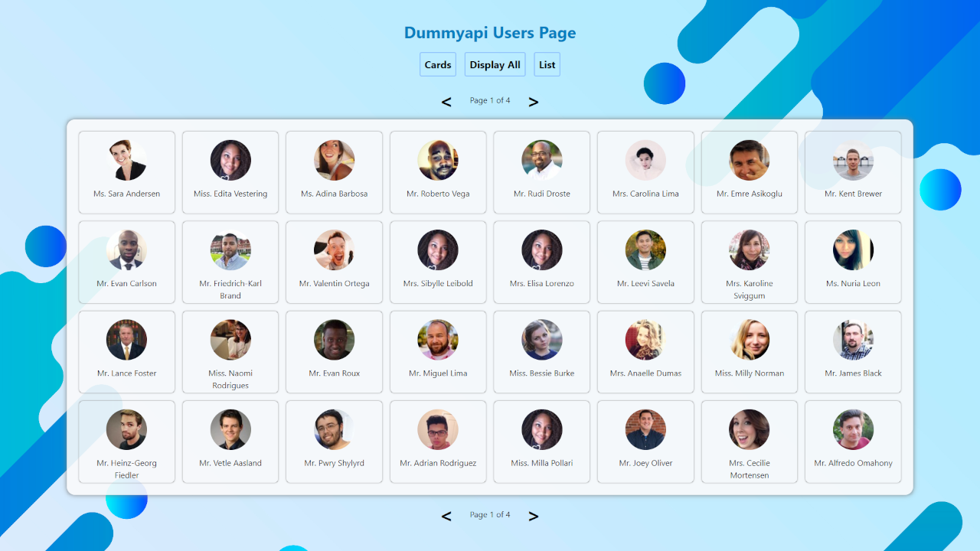Select Mrs. Anaelle Dumas's profile picture

pos(645,340)
